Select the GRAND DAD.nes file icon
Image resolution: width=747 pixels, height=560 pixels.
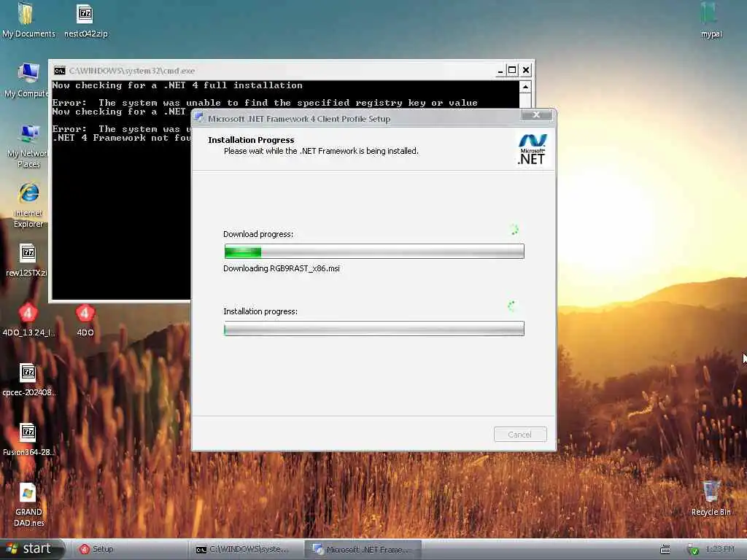(28, 505)
